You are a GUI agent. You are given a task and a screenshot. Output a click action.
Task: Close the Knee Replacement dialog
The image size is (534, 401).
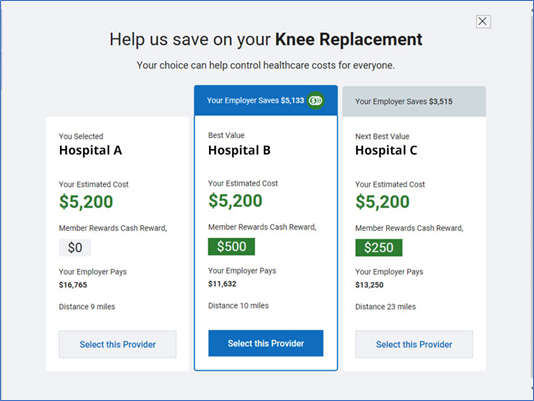click(x=483, y=21)
